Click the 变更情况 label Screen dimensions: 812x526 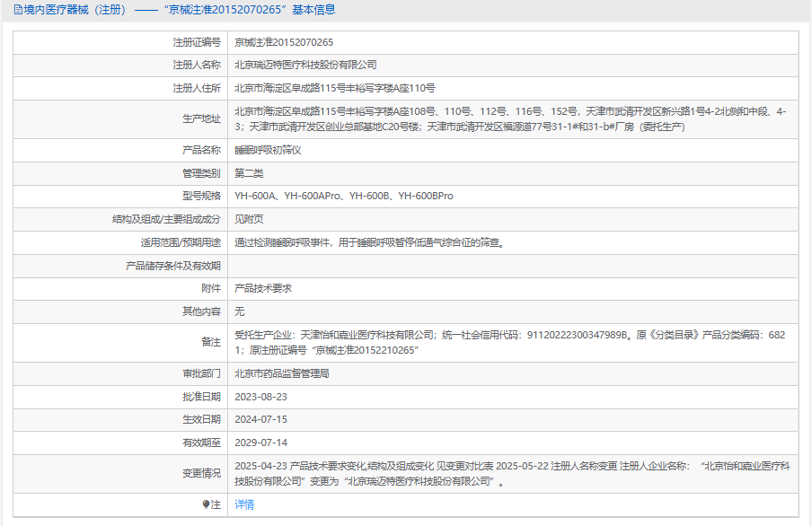(x=201, y=474)
